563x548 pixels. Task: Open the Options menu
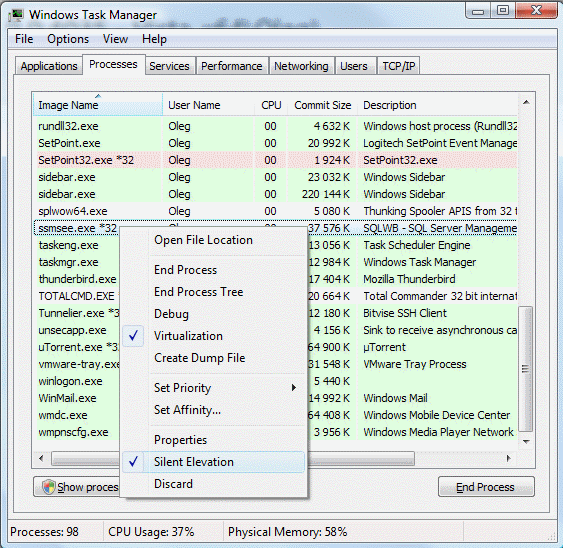68,39
